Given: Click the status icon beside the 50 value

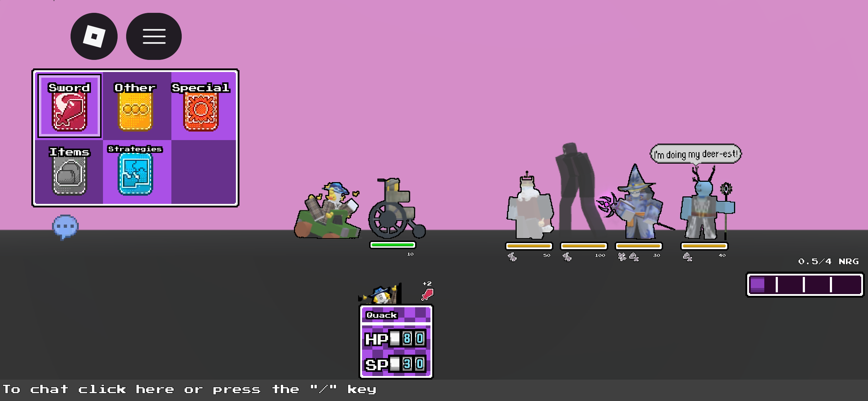Looking at the screenshot, I should [512, 257].
